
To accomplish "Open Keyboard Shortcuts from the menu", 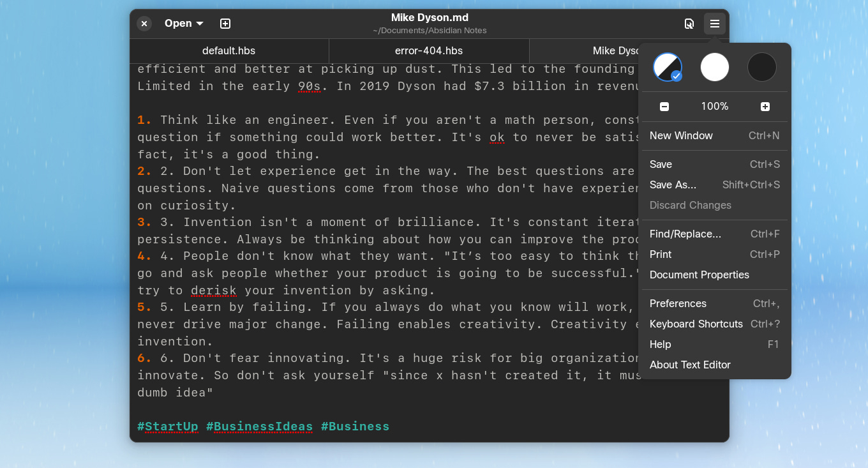I will coord(715,324).
